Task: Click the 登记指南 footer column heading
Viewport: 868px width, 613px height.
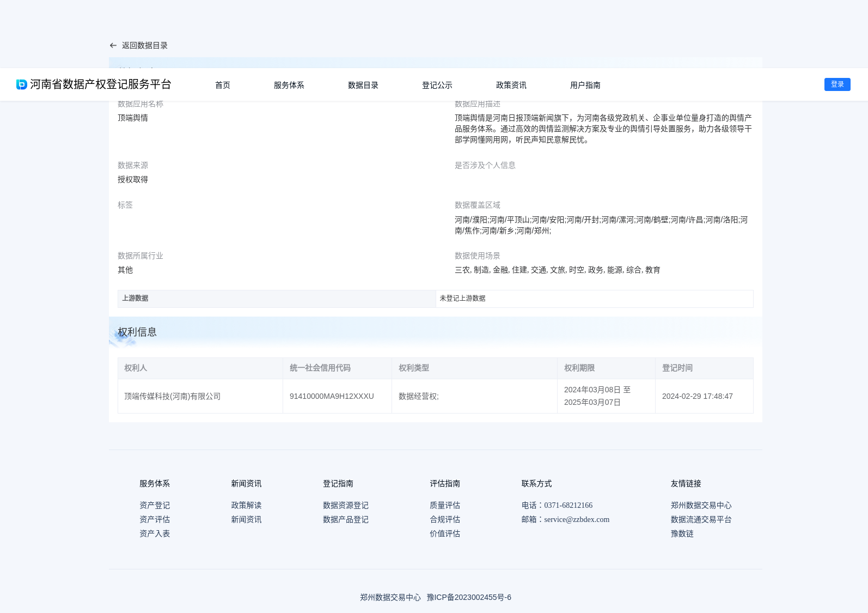Action: click(x=338, y=484)
